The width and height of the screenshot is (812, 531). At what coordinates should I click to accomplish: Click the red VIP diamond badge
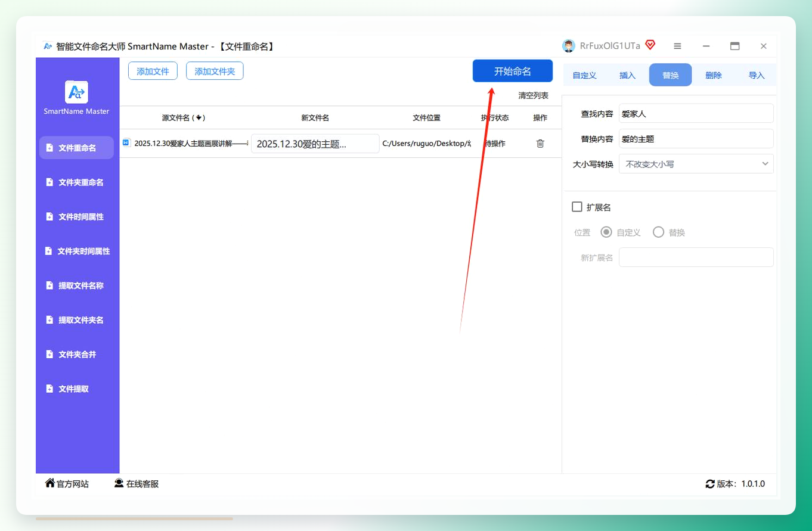(650, 45)
